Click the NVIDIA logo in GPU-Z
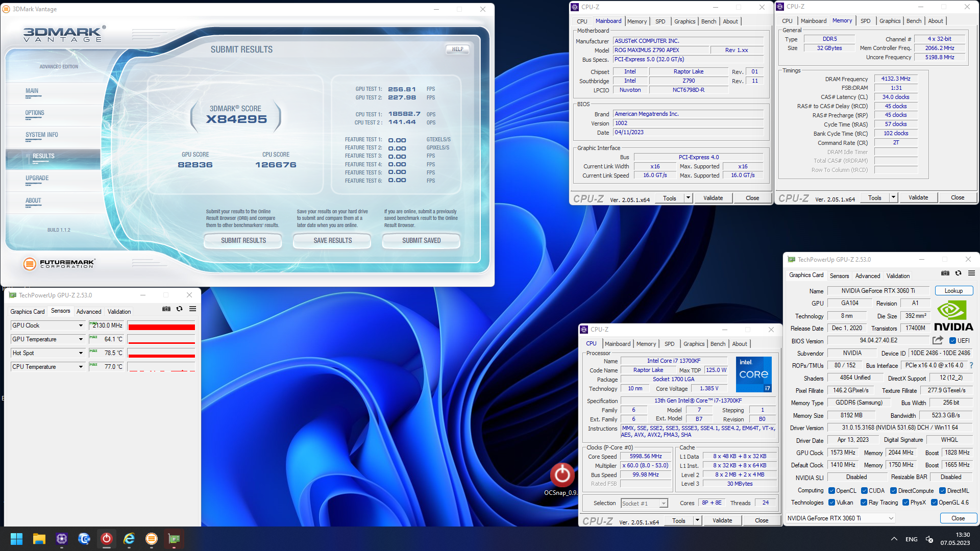Image resolution: width=980 pixels, height=551 pixels. click(x=953, y=316)
